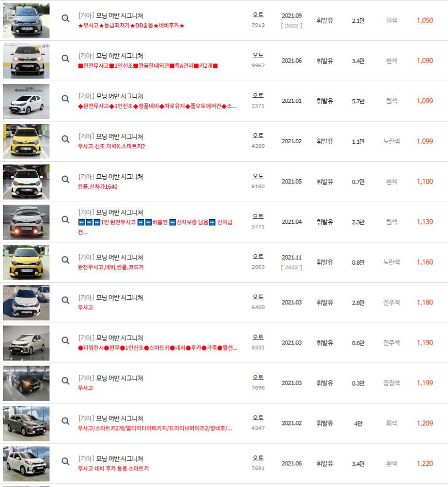Open quick view magnifier for plate 2371 car
The height and width of the screenshot is (487, 448).
pos(65,99)
